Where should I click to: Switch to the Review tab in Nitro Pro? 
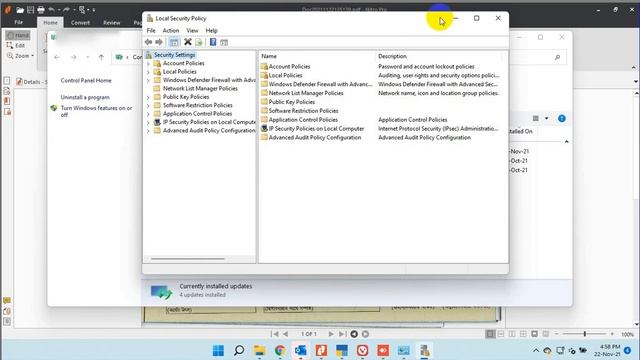(x=111, y=22)
